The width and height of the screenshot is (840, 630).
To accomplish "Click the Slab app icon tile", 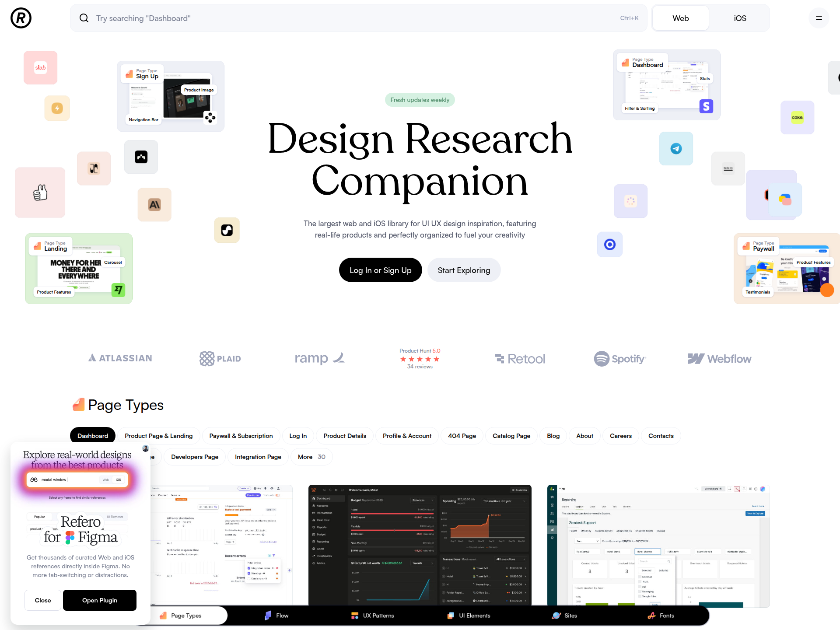I will tap(40, 67).
